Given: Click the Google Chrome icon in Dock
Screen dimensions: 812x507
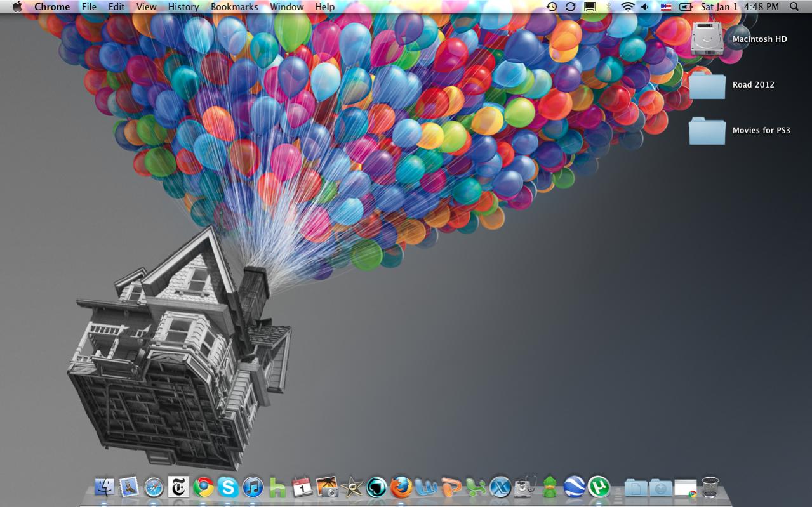Looking at the screenshot, I should (204, 487).
